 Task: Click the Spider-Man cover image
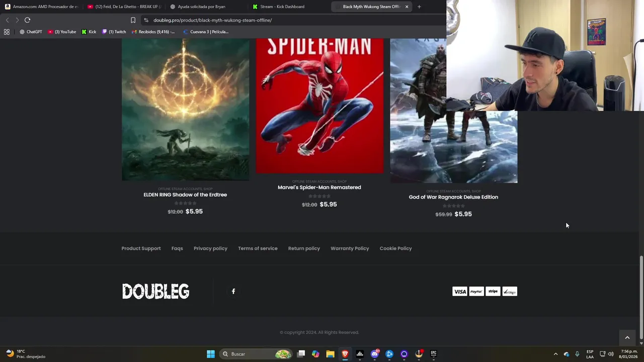click(319, 106)
